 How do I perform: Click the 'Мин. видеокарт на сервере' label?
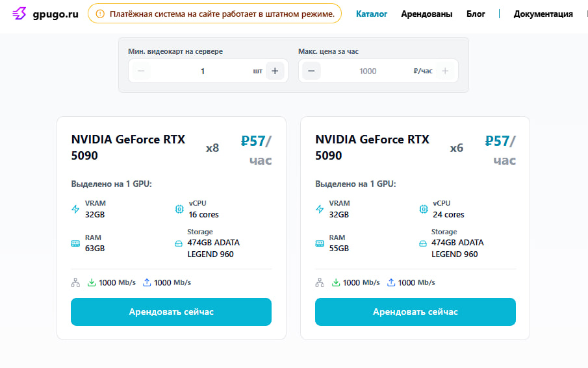tap(175, 51)
